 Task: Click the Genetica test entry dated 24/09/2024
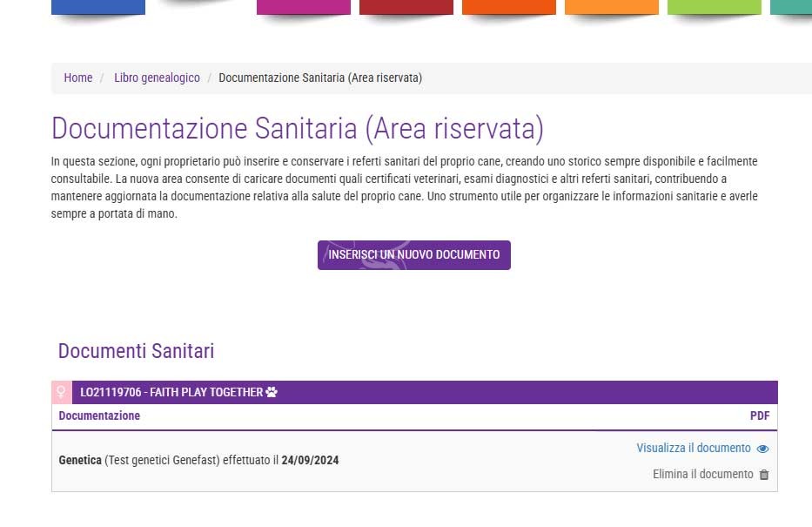pos(198,460)
